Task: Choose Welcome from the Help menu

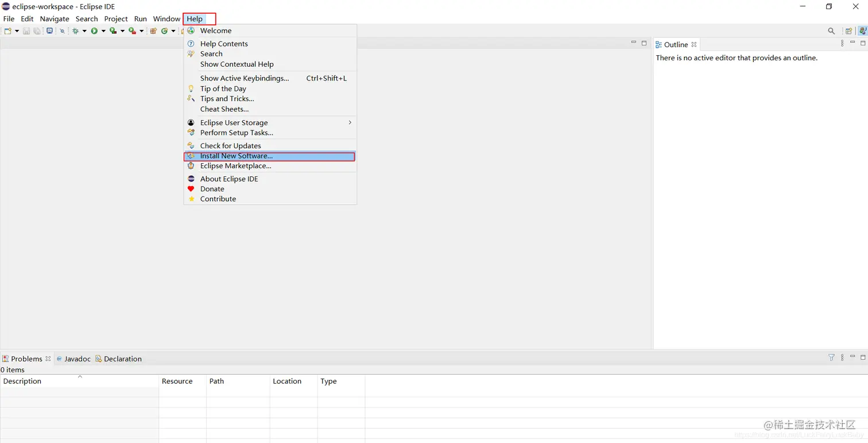Action: 270,31
